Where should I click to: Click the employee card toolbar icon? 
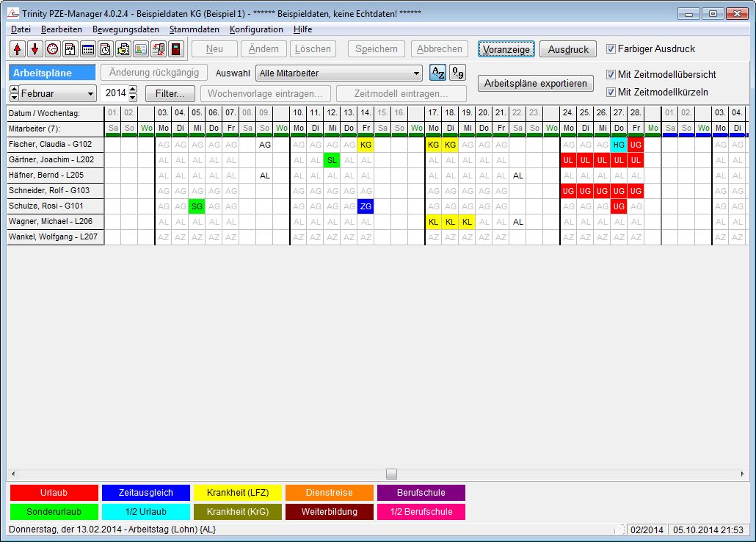pos(140,49)
